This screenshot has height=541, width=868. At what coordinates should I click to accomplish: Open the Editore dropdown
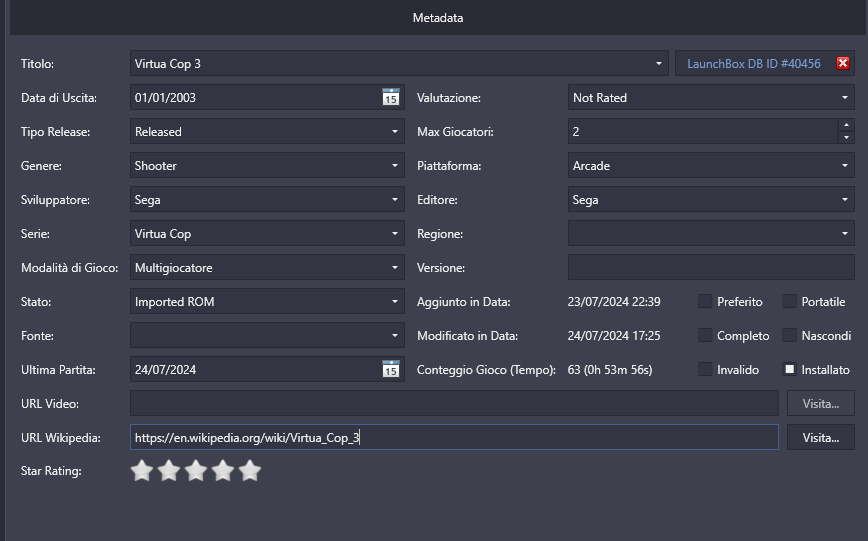click(x=845, y=199)
